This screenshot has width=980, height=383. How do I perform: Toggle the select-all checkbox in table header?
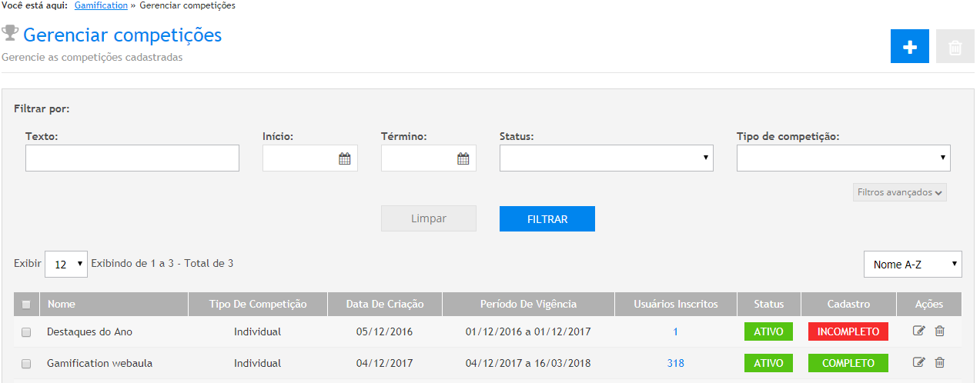[26, 305]
